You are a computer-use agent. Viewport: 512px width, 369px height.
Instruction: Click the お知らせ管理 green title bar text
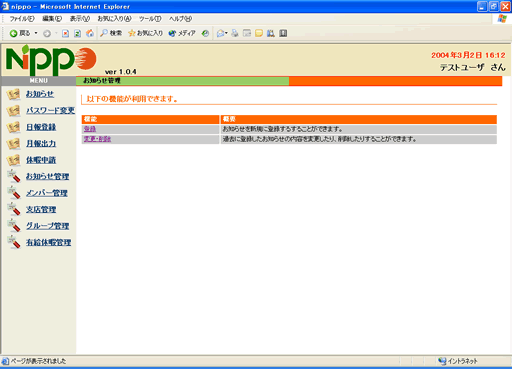(x=102, y=81)
